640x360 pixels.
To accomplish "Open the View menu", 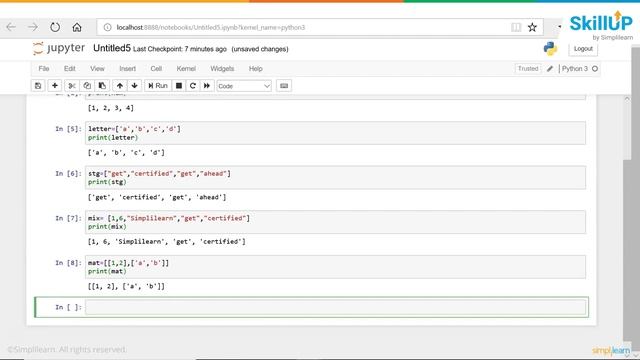I will (x=97, y=69).
